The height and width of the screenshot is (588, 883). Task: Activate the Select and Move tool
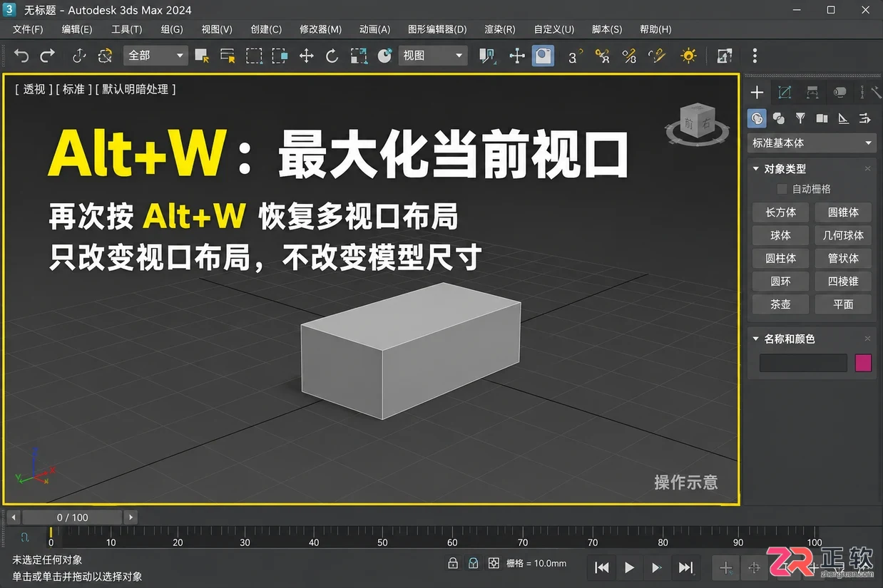pos(307,56)
